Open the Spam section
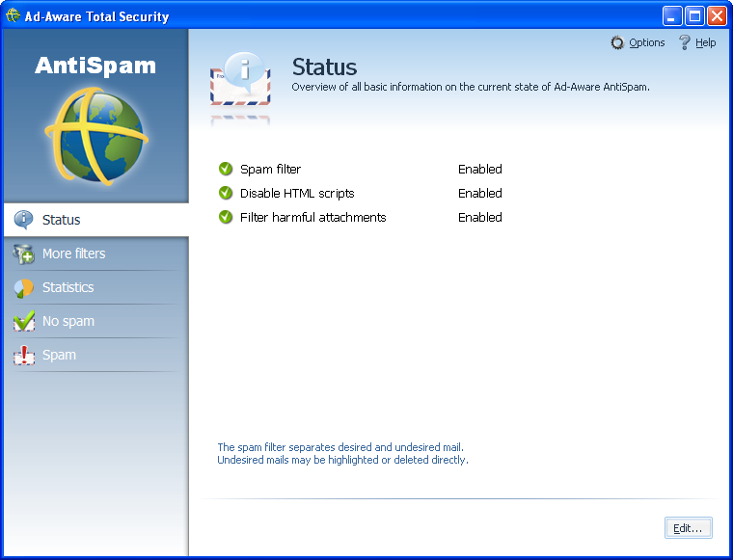 tap(60, 355)
